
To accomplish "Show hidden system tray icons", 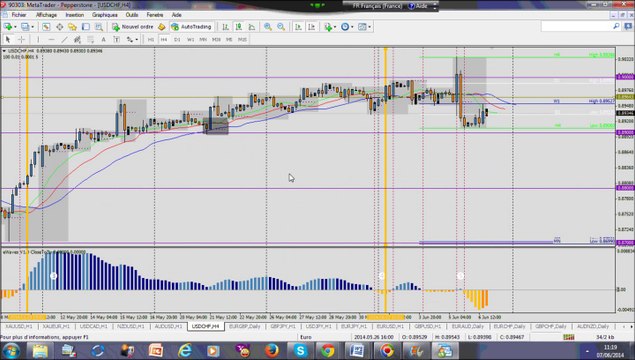I will click(x=587, y=351).
